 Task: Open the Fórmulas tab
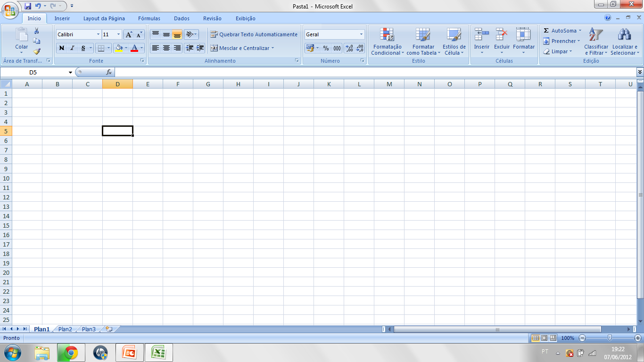pyautogui.click(x=149, y=18)
